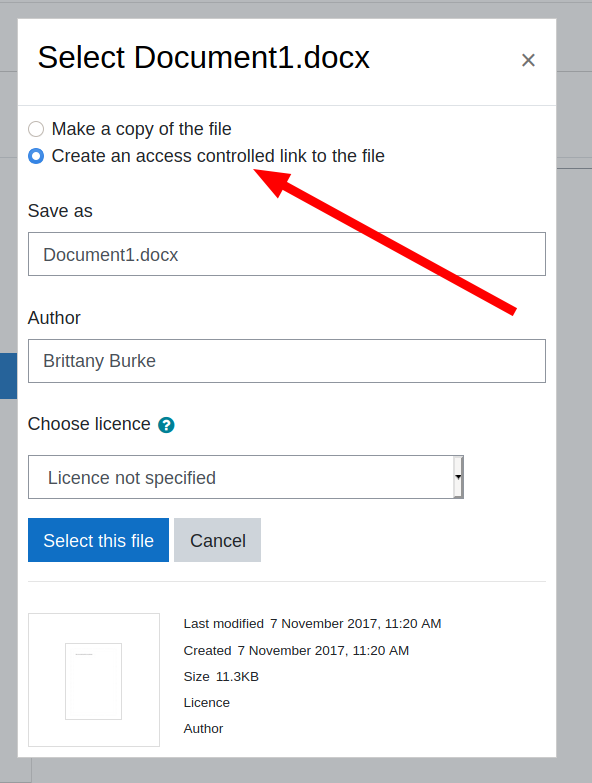The image size is (592, 783).
Task: Select Create an access controlled link option
Action: (x=36, y=156)
